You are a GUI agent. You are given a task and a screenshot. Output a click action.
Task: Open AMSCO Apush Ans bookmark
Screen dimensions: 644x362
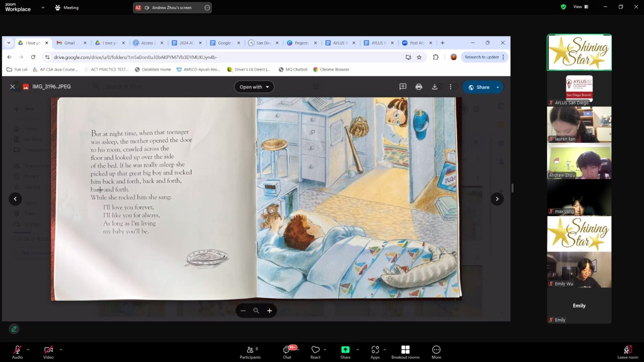pyautogui.click(x=198, y=70)
